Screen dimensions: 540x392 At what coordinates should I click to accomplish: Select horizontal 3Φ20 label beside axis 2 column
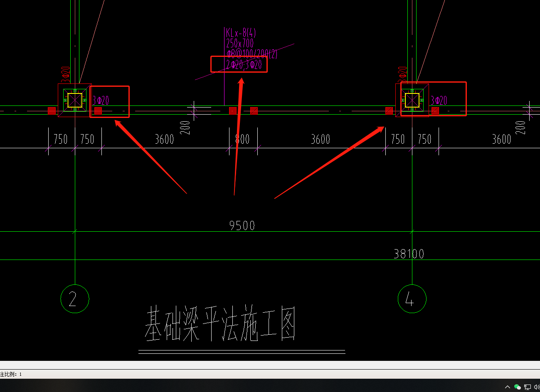tap(101, 100)
